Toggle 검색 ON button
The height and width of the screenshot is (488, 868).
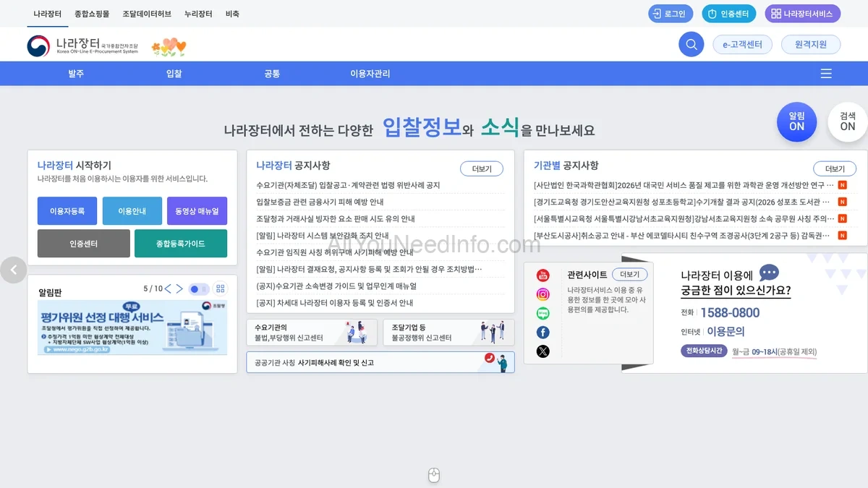pos(847,121)
